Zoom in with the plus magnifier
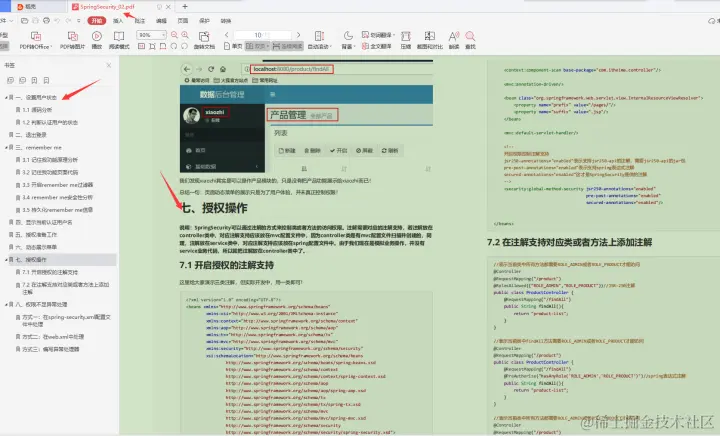 185,35
